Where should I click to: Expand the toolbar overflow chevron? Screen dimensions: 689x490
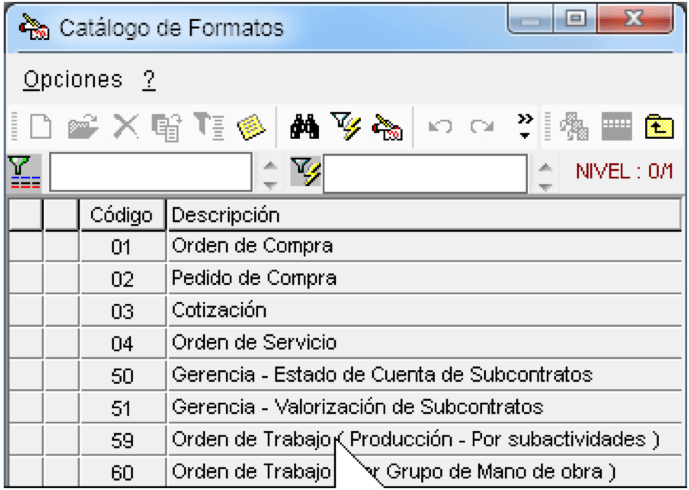pos(525,127)
